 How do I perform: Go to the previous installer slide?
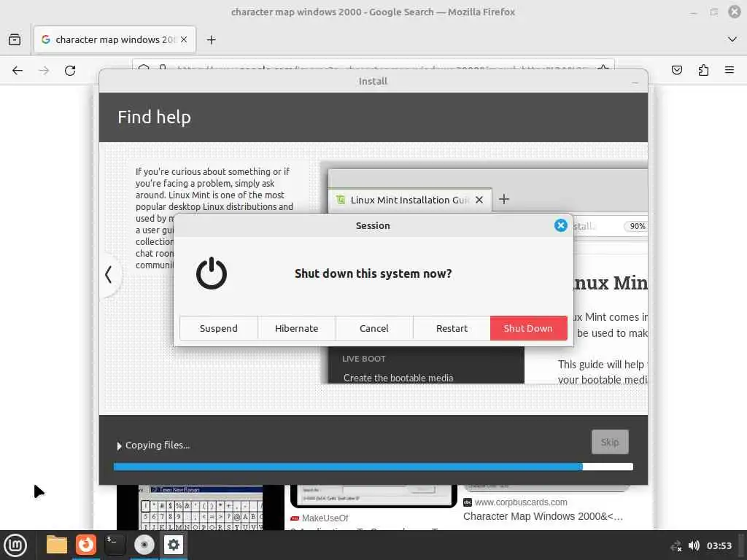(x=109, y=274)
